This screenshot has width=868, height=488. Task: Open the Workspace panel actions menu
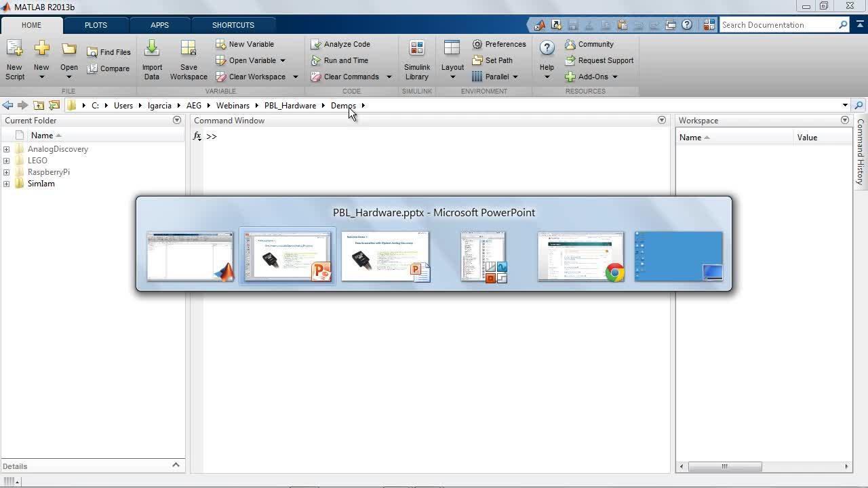point(845,120)
